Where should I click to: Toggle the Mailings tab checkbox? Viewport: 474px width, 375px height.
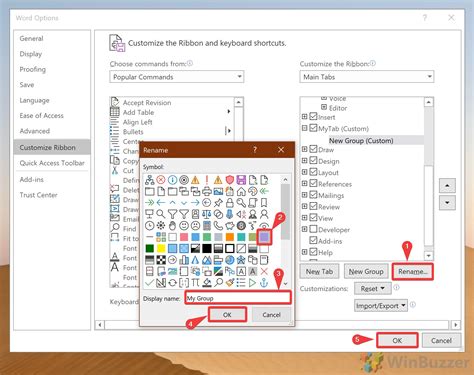point(313,195)
